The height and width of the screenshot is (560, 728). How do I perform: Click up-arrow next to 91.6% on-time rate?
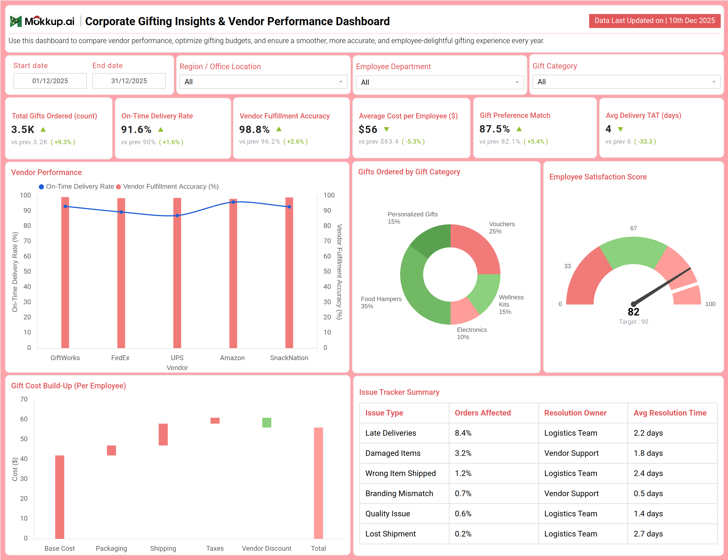pos(161,129)
